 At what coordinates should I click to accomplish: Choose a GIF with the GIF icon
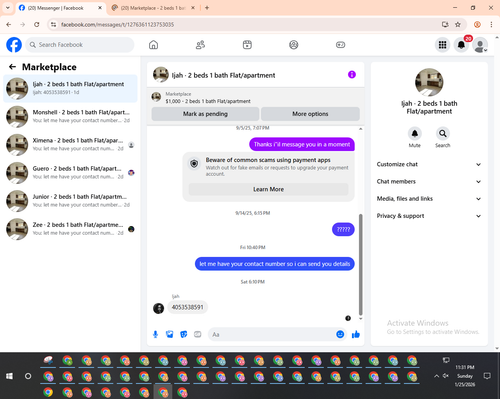pos(198,334)
